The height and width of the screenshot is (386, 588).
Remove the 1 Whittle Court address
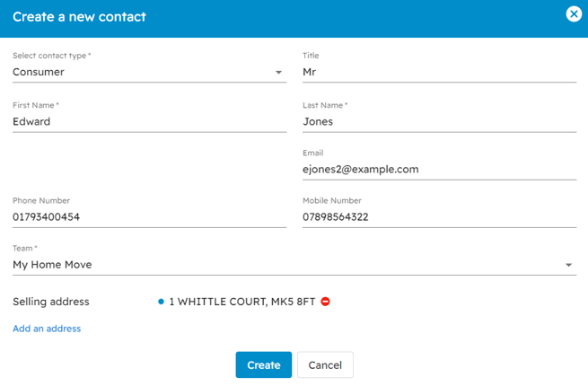pyautogui.click(x=325, y=302)
